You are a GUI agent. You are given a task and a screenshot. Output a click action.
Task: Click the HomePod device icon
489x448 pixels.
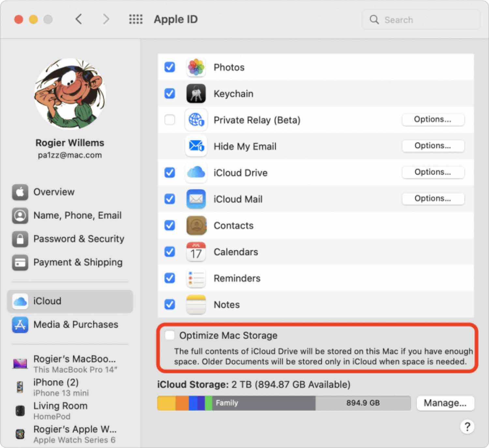pyautogui.click(x=20, y=411)
